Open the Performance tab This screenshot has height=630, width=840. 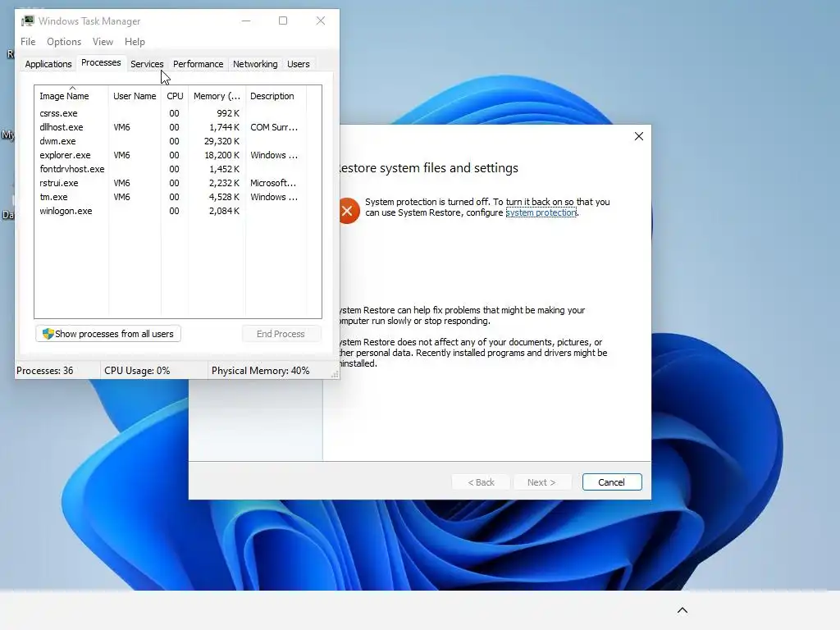(198, 64)
